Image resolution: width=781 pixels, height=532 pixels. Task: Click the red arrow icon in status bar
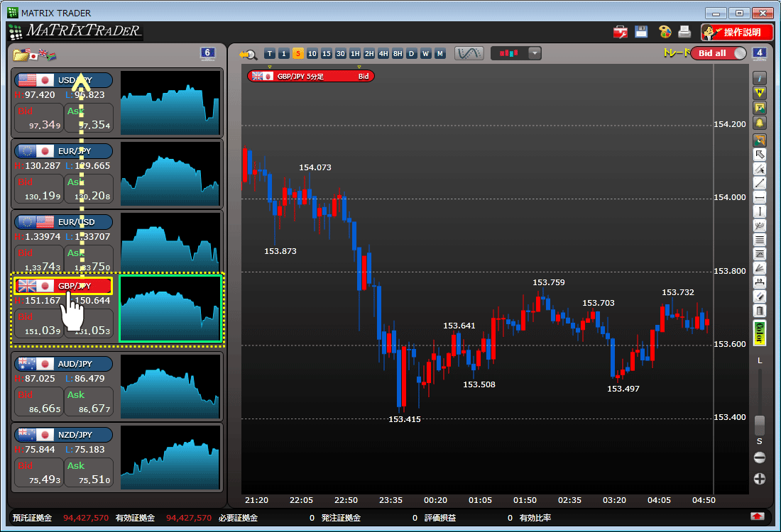click(757, 516)
